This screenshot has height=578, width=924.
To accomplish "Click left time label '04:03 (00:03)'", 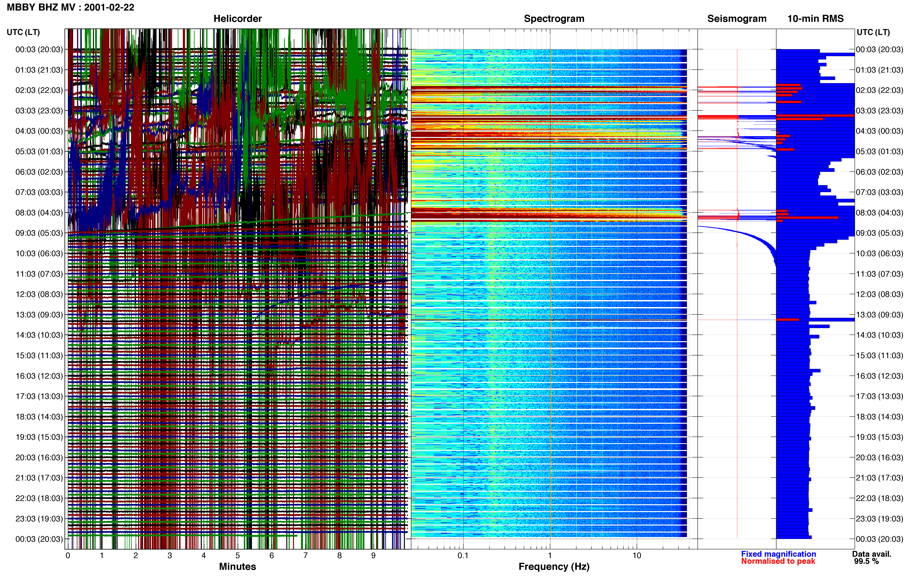I will [39, 131].
